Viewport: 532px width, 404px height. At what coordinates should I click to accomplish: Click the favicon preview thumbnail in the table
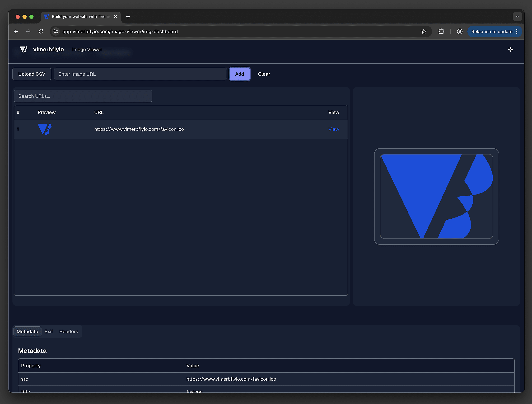pos(45,129)
